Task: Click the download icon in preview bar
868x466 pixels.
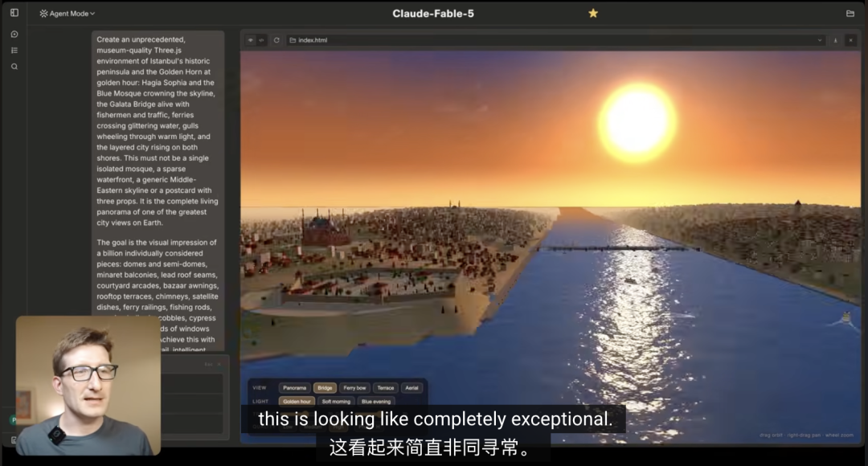Action: pos(835,40)
